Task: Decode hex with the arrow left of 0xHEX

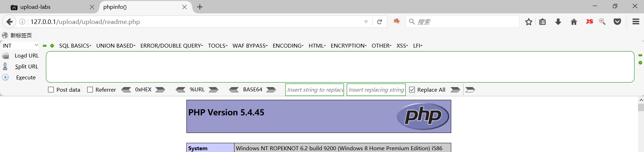Action: point(126,90)
